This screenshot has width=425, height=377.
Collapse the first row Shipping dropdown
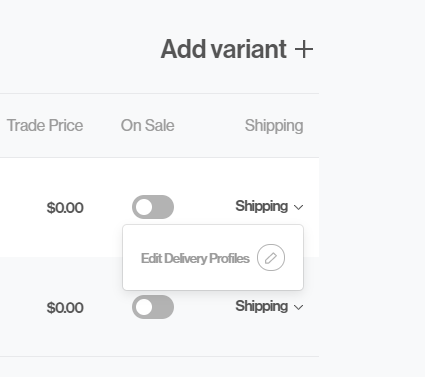coord(269,206)
